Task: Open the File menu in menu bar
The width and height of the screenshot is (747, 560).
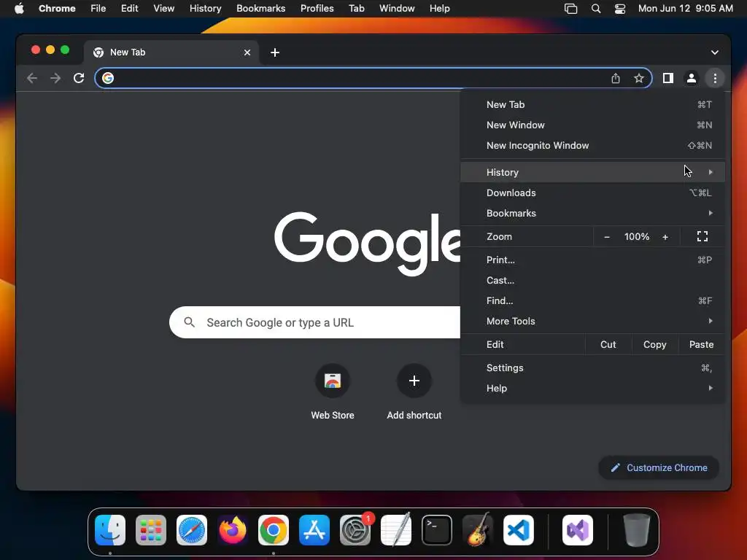Action: tap(98, 9)
